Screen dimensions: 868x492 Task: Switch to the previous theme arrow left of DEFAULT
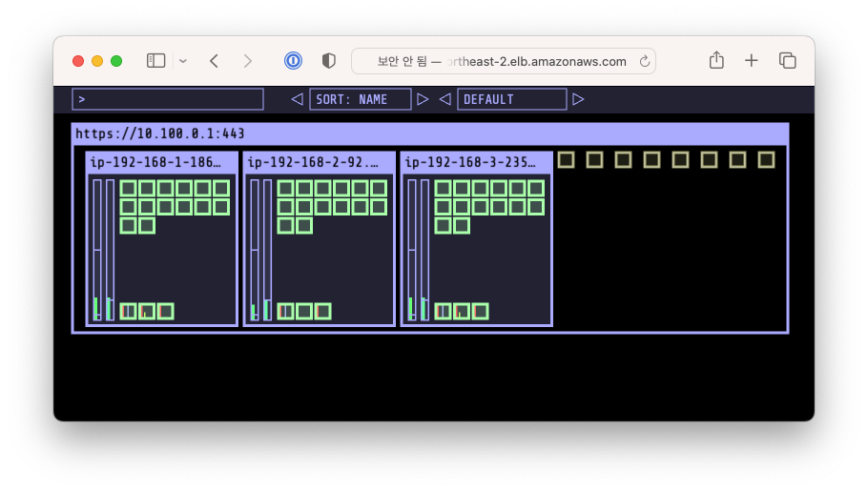(x=445, y=99)
